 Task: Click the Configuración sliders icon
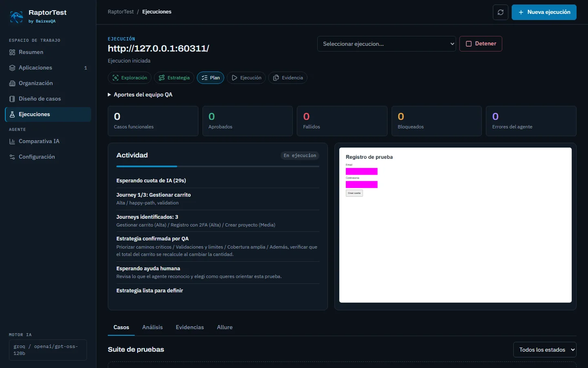click(12, 157)
